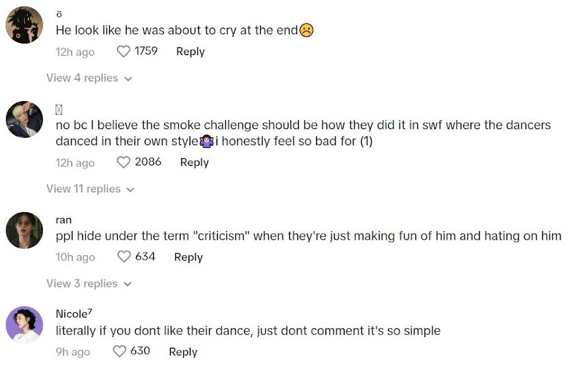The image size is (588, 366).
Task: Open Nicole's purple profile avatar
Action: [x=24, y=325]
